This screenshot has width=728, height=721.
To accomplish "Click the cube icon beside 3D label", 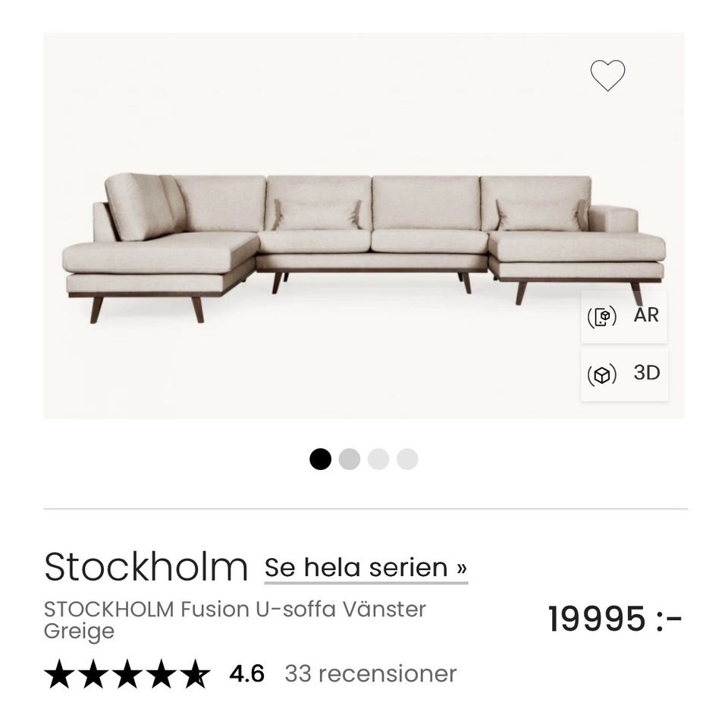I will (x=601, y=373).
